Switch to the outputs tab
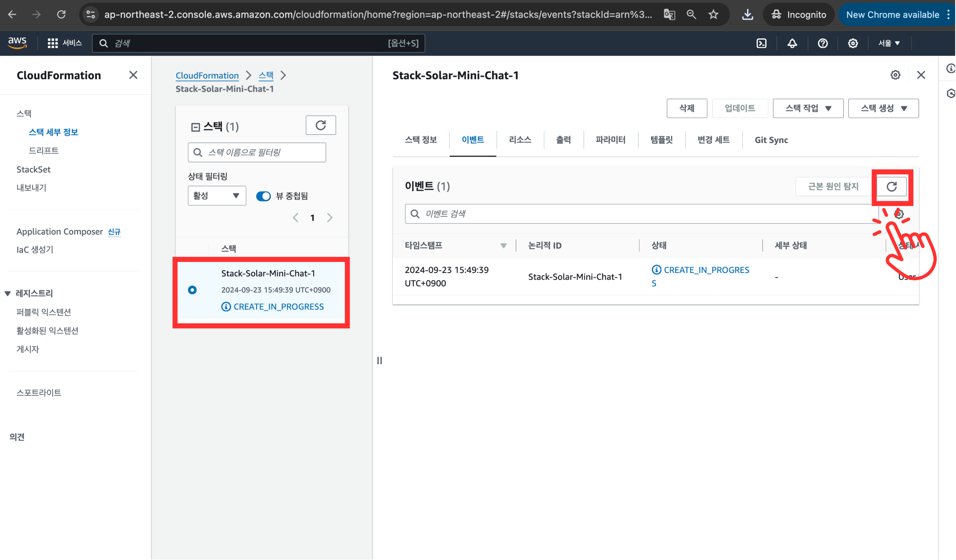Screen dimensions: 956x560 tap(564, 140)
